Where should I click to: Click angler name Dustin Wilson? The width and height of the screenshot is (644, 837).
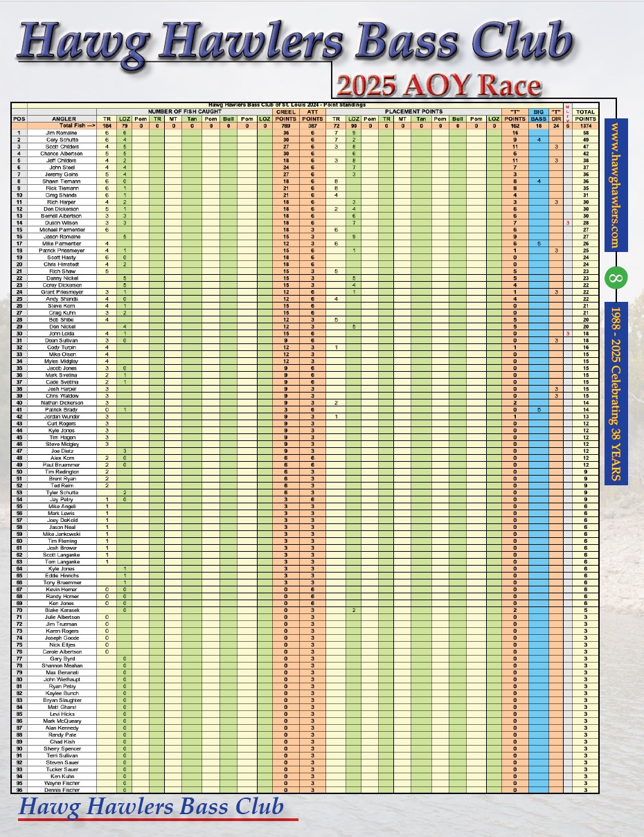(x=62, y=222)
